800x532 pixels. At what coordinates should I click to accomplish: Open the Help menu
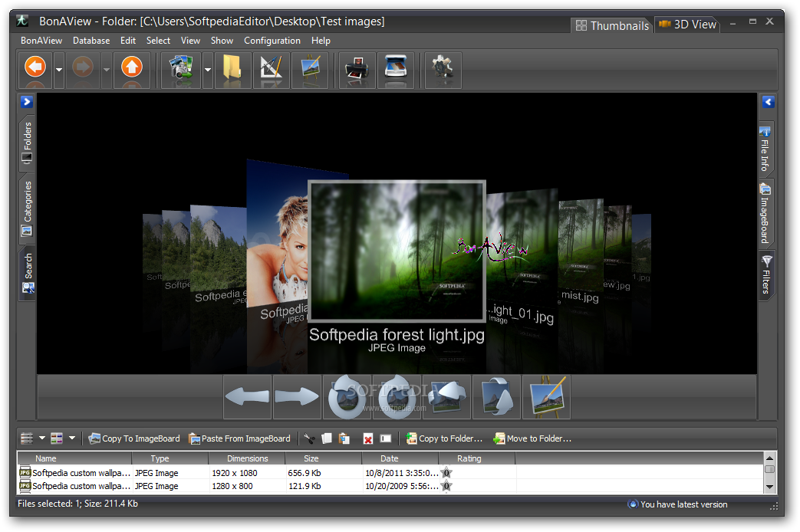pos(321,41)
